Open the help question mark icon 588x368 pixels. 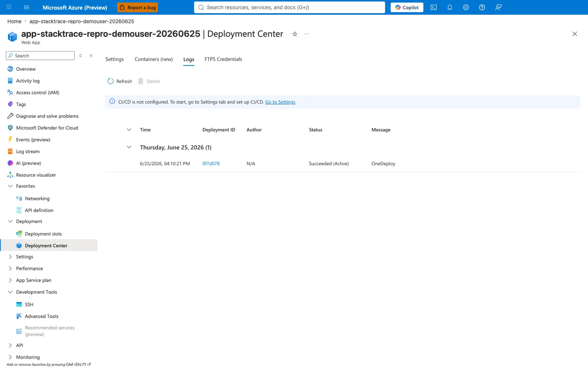(x=482, y=7)
